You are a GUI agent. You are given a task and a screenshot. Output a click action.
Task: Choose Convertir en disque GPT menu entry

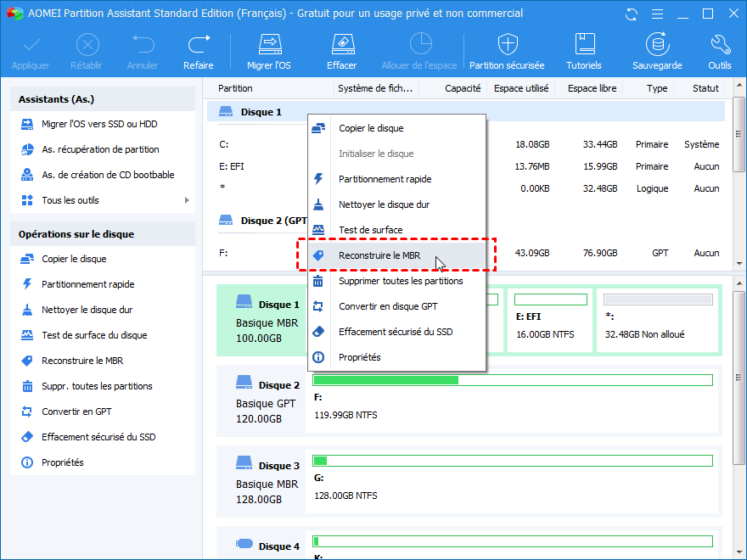pyautogui.click(x=387, y=306)
